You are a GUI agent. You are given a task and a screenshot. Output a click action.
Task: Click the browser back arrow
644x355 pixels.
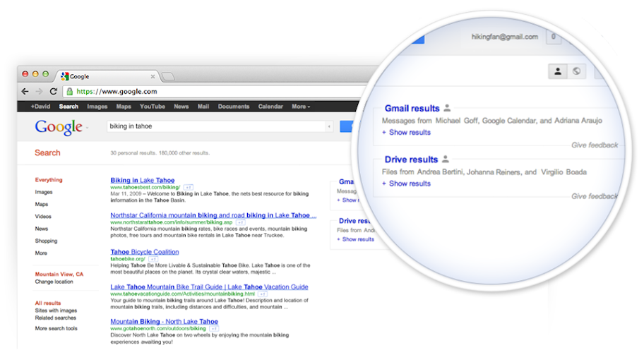tap(25, 91)
